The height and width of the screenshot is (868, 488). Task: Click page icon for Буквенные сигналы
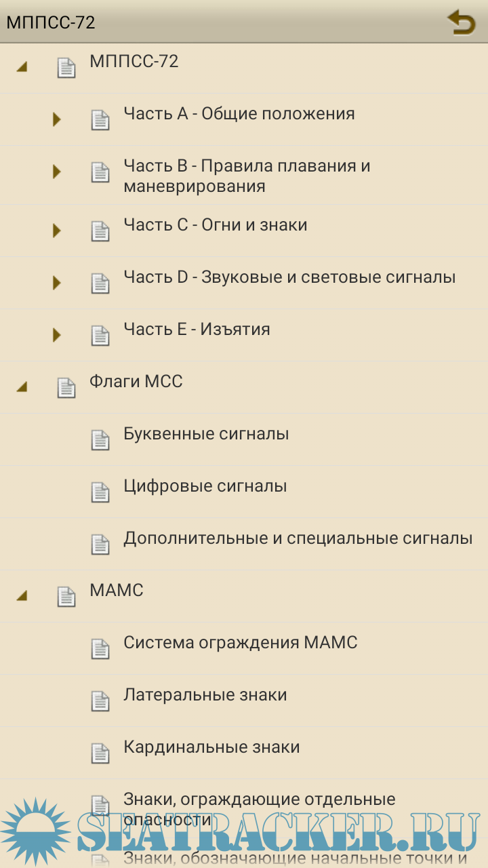(x=100, y=439)
